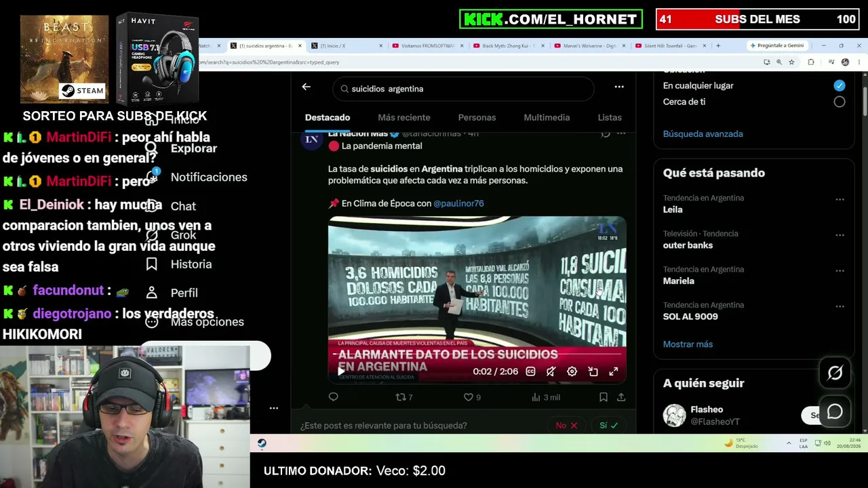
Task: Open more options for outer banks trend
Action: click(x=840, y=235)
